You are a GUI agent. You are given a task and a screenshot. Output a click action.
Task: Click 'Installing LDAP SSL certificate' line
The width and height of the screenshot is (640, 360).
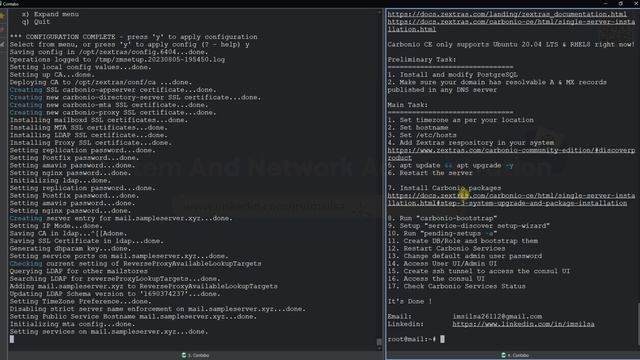tap(89, 135)
